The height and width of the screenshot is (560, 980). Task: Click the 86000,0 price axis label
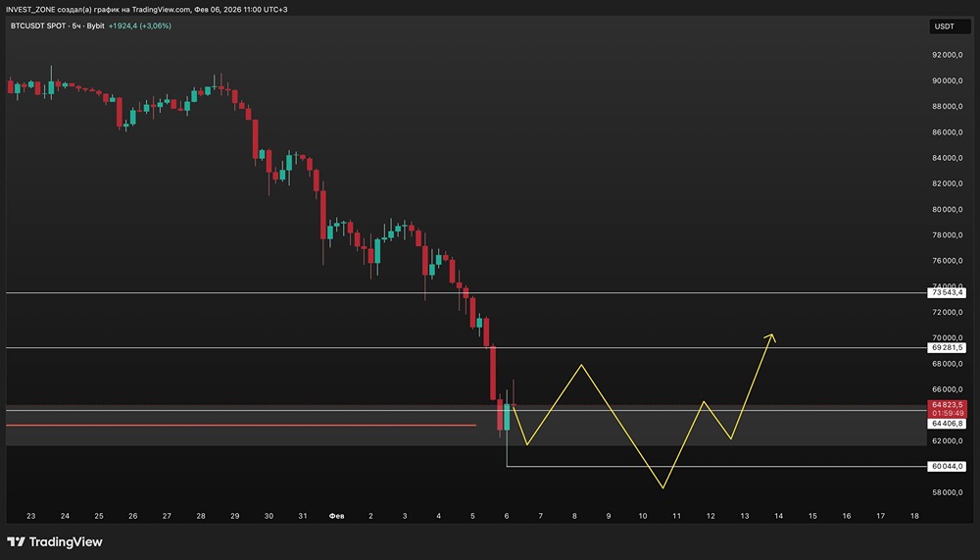click(948, 132)
